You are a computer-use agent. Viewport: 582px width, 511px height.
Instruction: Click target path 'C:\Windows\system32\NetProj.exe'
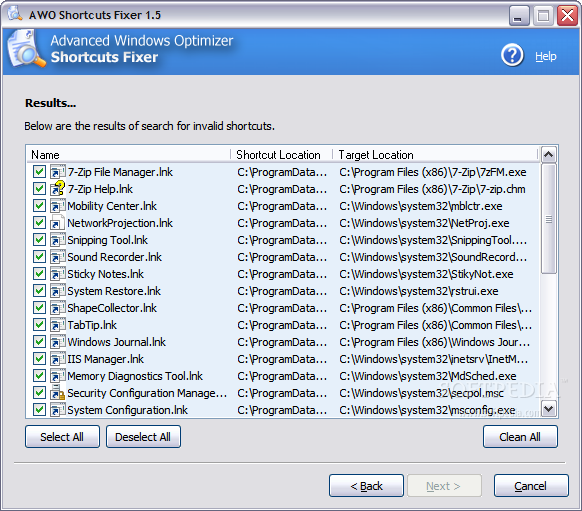click(424, 223)
